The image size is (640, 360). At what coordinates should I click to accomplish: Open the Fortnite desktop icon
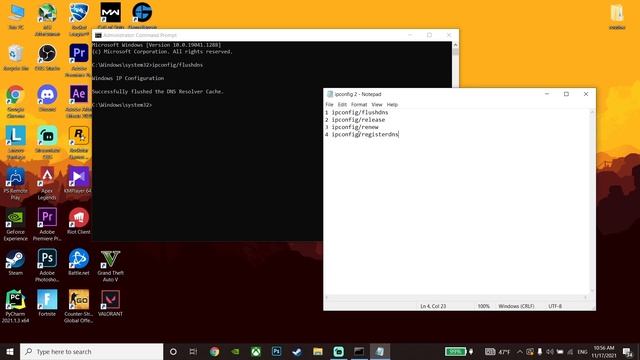pos(47,303)
